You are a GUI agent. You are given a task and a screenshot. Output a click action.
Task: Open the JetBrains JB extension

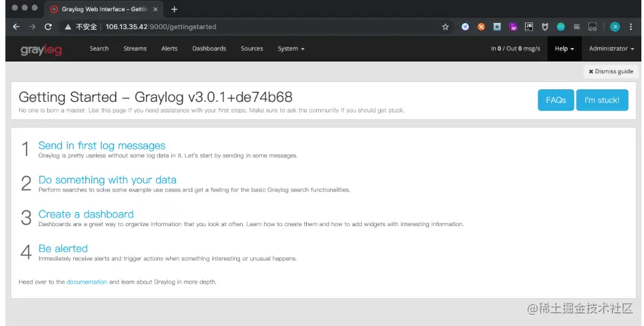pyautogui.click(x=528, y=26)
